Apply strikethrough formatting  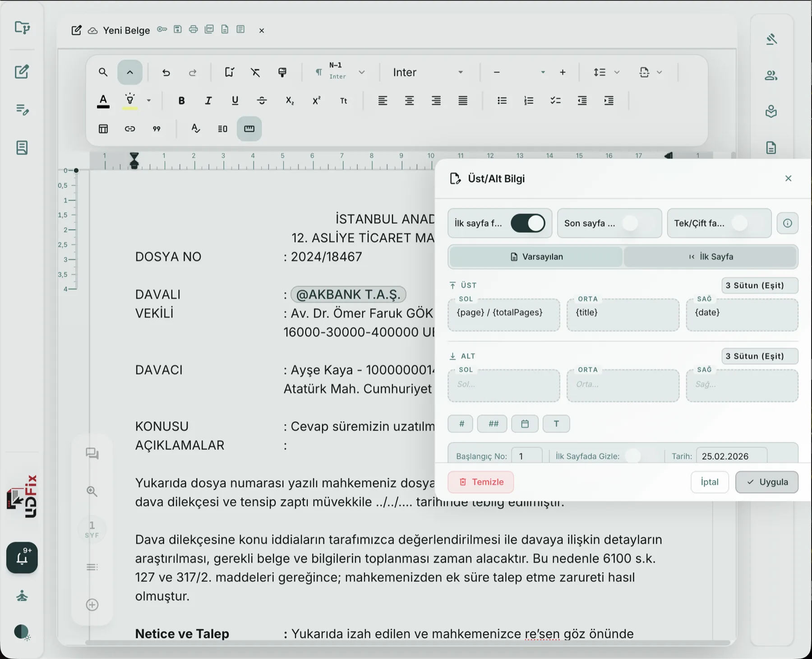(x=262, y=101)
